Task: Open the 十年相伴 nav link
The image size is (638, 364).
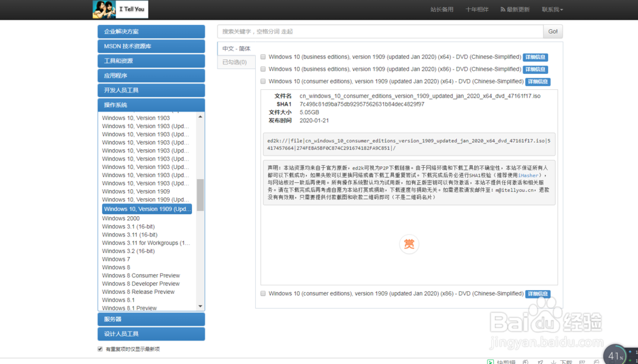Action: pos(477,10)
